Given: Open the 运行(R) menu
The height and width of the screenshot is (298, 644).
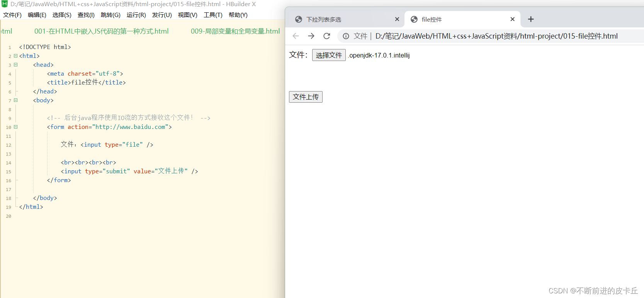Looking at the screenshot, I should pyautogui.click(x=136, y=15).
